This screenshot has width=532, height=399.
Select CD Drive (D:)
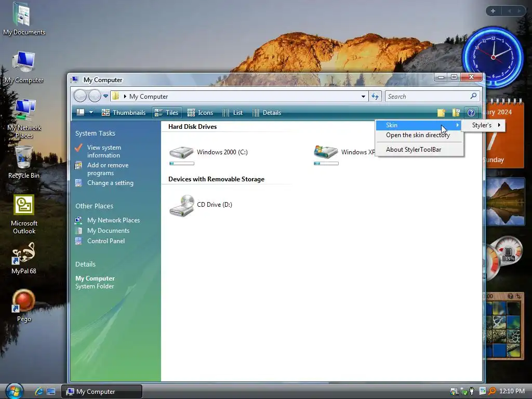pyautogui.click(x=201, y=205)
